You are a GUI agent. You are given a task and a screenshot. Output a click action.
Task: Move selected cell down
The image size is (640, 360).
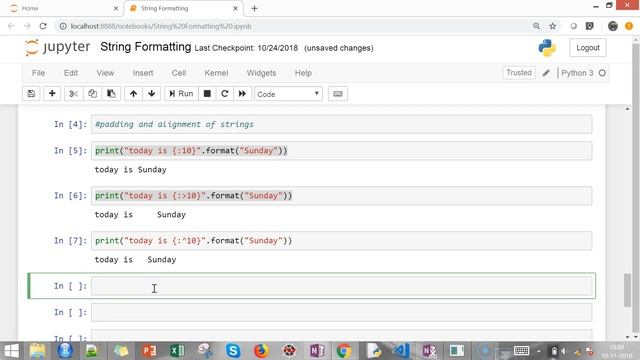pyautogui.click(x=152, y=93)
